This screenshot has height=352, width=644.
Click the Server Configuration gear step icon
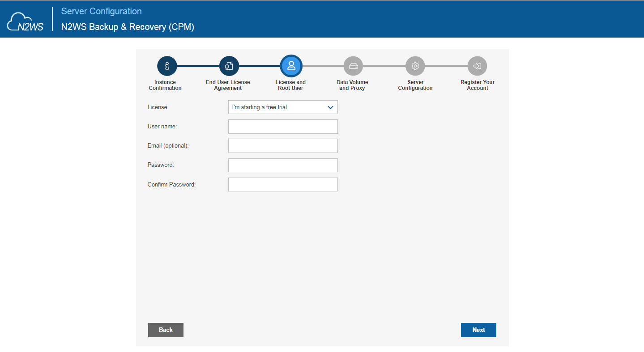point(415,66)
